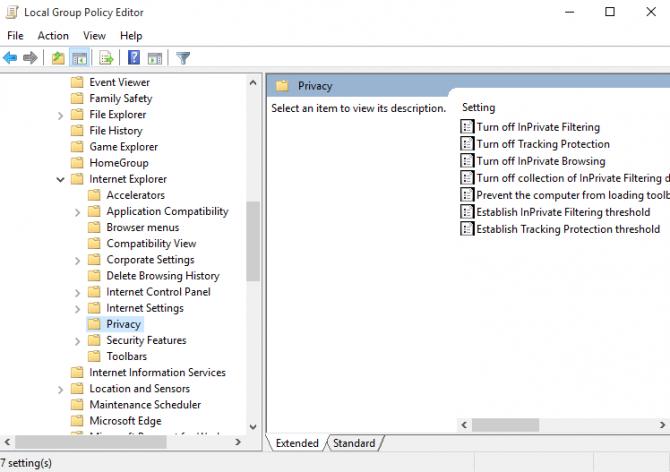
Task: Click folder icon beside Family Safety
Action: coord(77,98)
